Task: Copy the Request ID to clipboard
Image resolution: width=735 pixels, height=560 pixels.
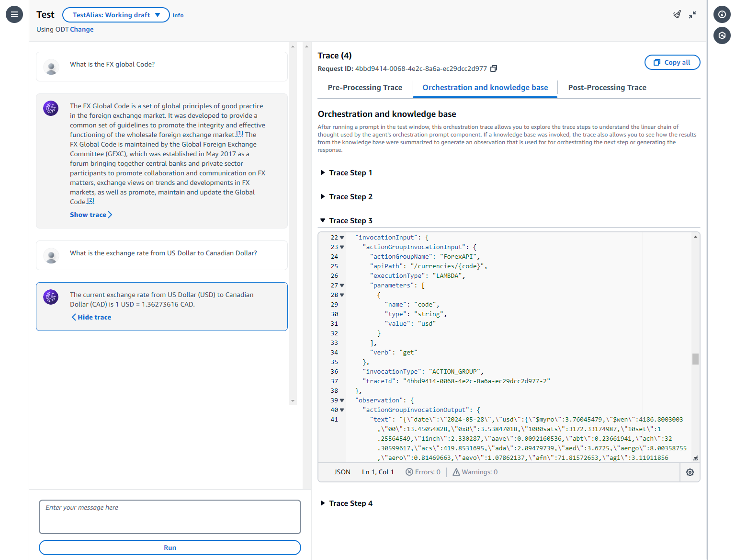Action: (x=494, y=69)
